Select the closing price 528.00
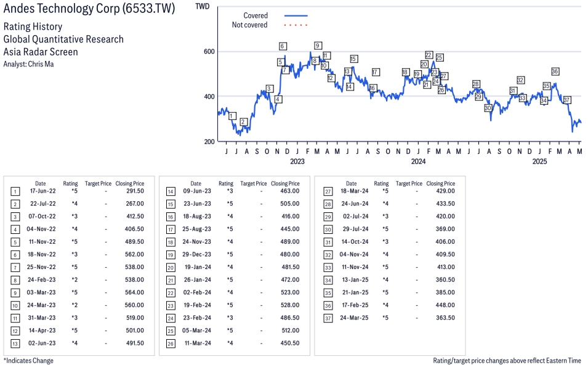This screenshot has height=365, width=588. pyautogui.click(x=290, y=305)
